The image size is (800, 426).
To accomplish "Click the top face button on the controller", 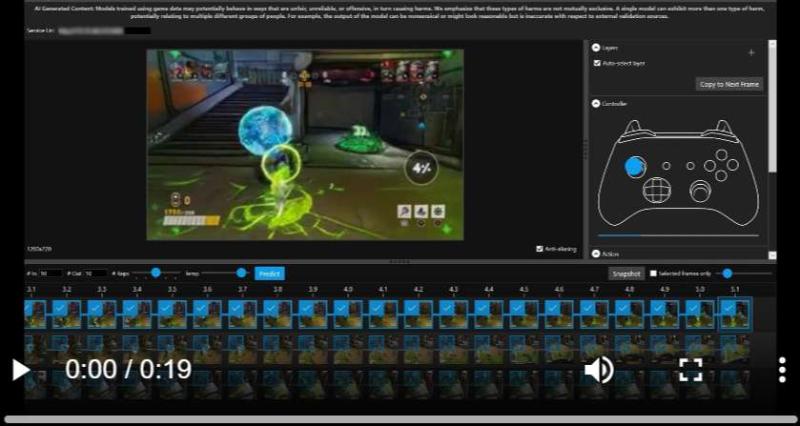I will 721,155.
